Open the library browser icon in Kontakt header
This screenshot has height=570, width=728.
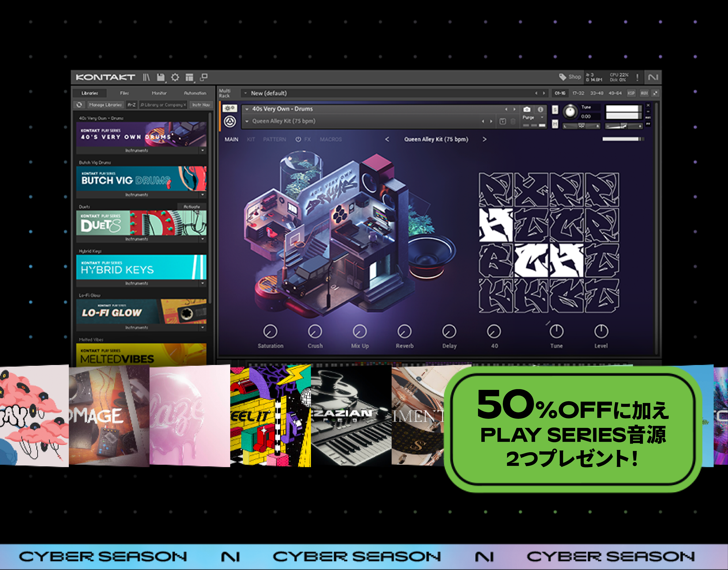[146, 77]
